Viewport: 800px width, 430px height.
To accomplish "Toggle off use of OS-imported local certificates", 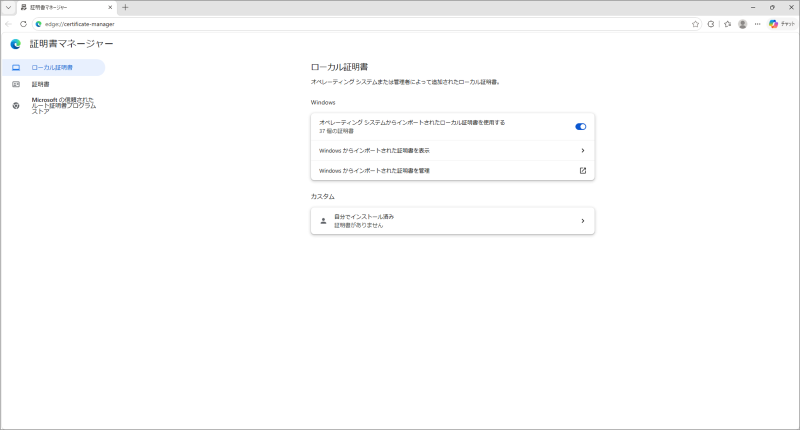I will coord(581,127).
